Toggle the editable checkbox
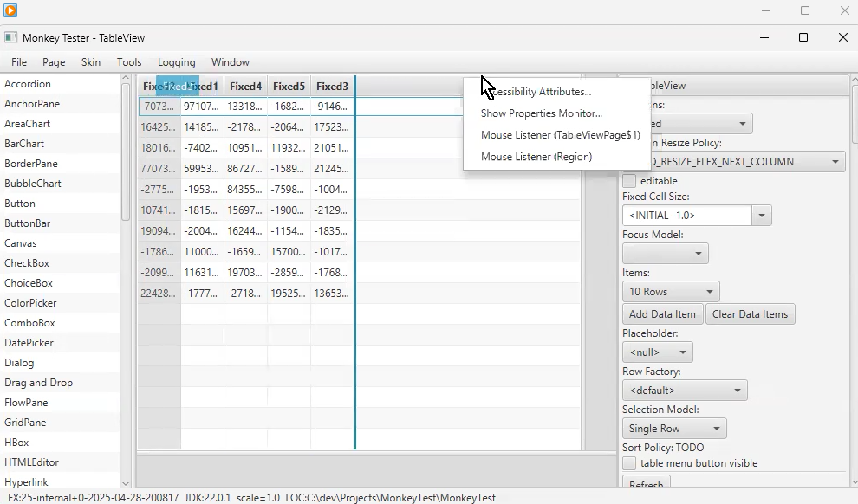The height and width of the screenshot is (504, 858). coord(629,181)
